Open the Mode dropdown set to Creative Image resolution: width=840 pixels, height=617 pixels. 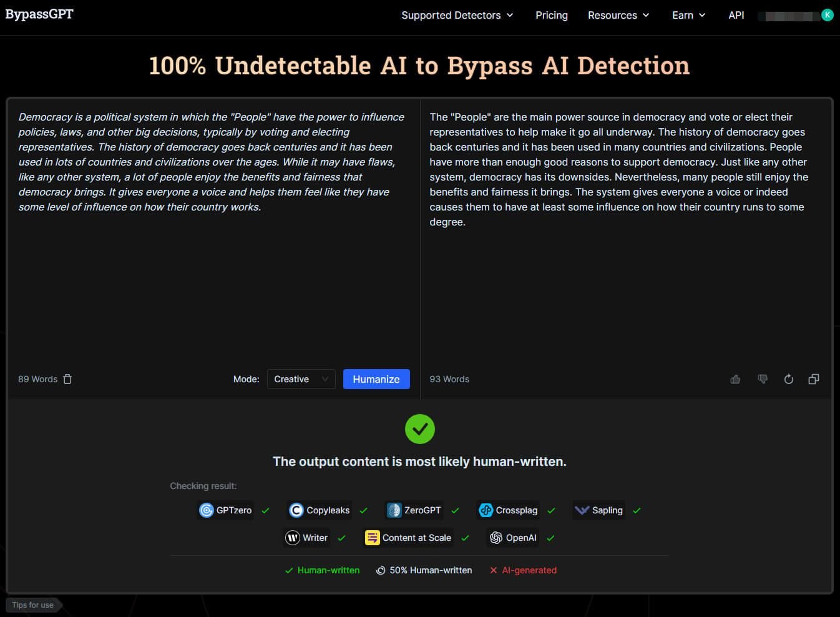coord(301,379)
